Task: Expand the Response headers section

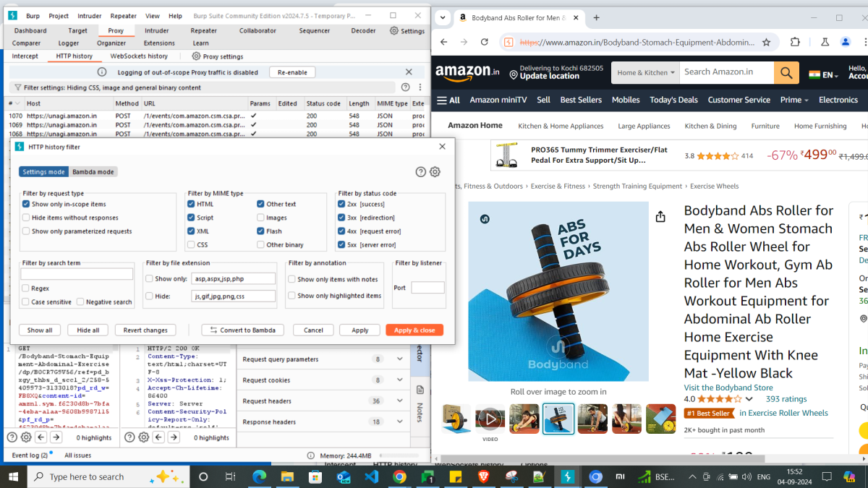Action: [x=399, y=422]
